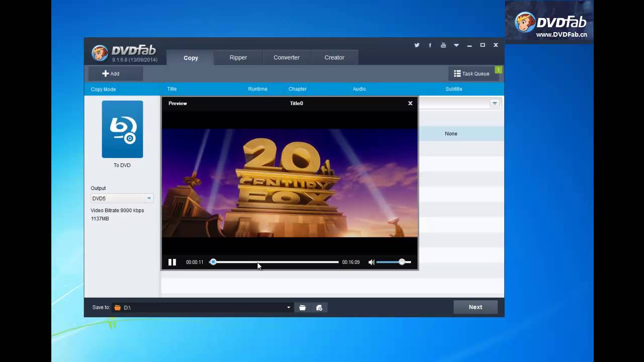Switch to the Converter tab
The image size is (644, 362).
coord(286,57)
